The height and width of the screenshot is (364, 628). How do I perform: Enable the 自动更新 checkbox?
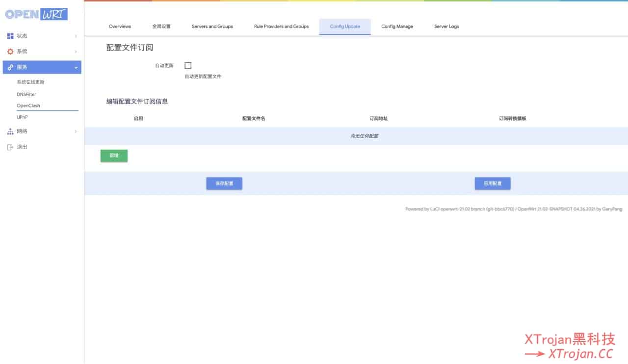pyautogui.click(x=188, y=65)
